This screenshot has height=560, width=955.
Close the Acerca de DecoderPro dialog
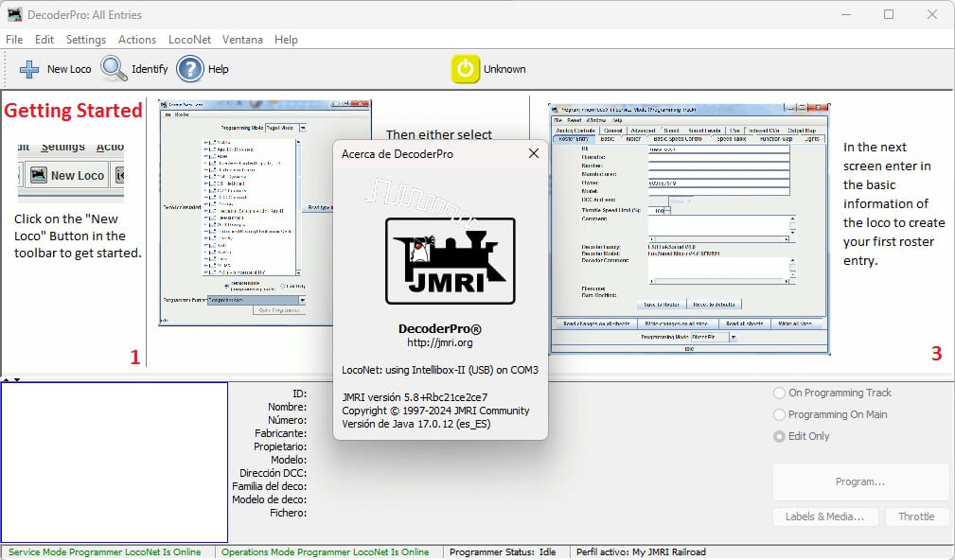click(x=534, y=153)
